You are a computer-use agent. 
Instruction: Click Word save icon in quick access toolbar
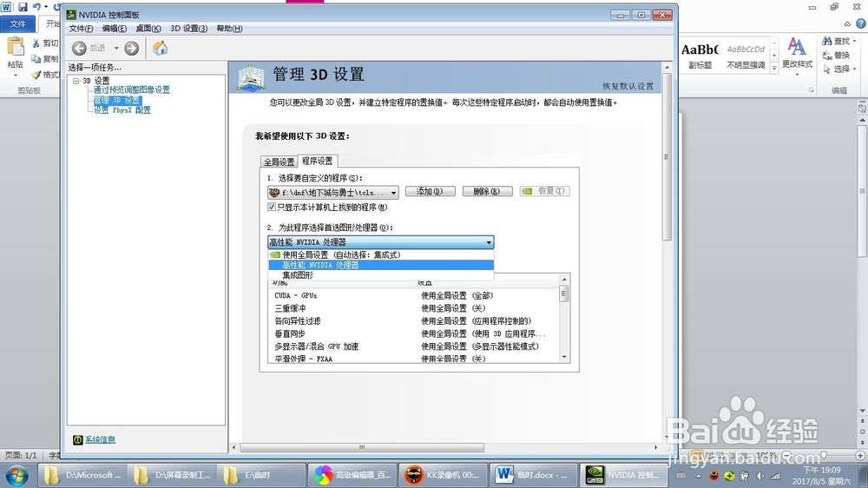pyautogui.click(x=23, y=7)
